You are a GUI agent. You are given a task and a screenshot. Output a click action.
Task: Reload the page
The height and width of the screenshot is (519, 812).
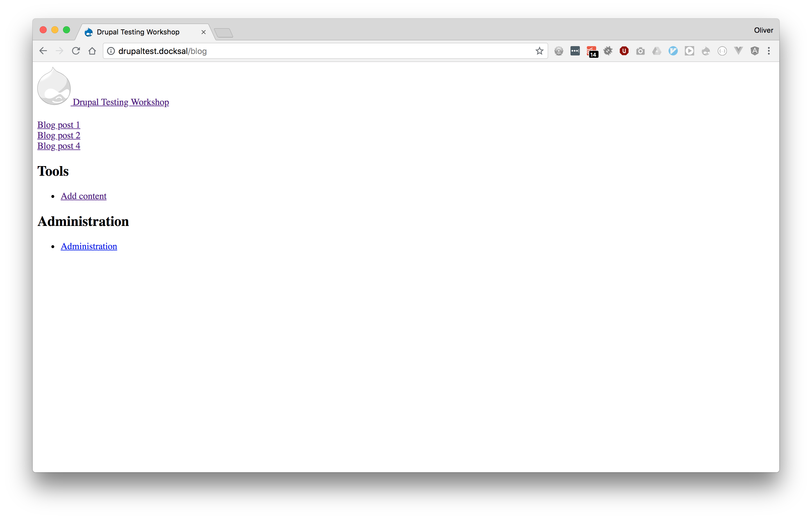coord(76,51)
